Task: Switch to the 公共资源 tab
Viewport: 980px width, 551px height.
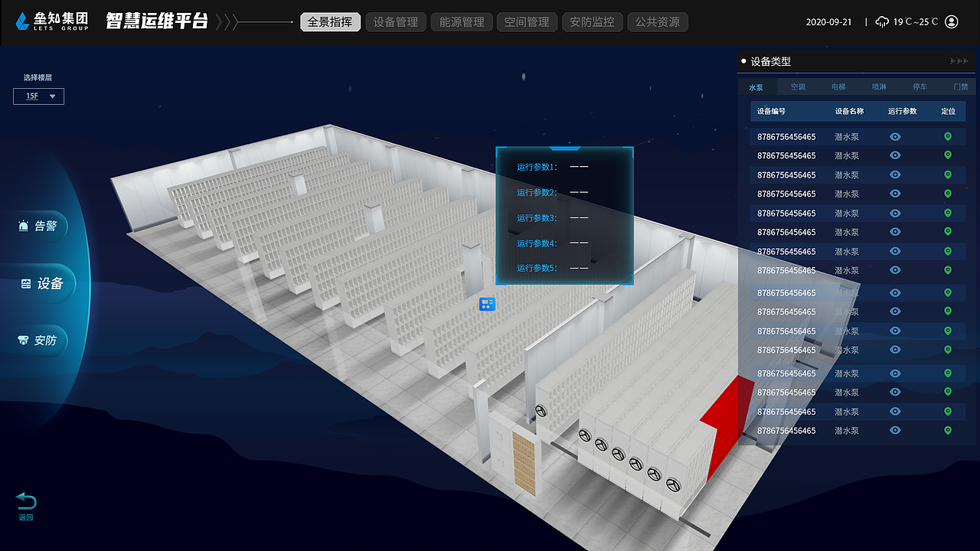Action: tap(658, 22)
